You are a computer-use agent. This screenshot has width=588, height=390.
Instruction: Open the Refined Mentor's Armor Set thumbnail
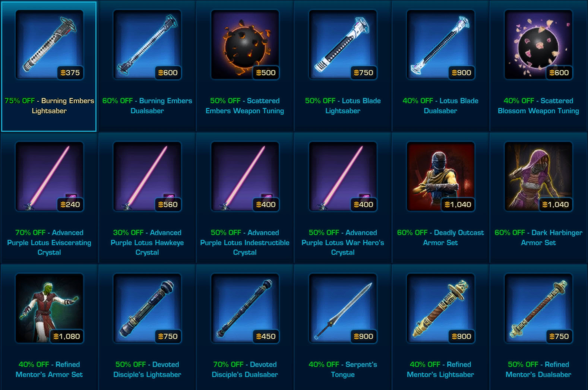click(49, 308)
